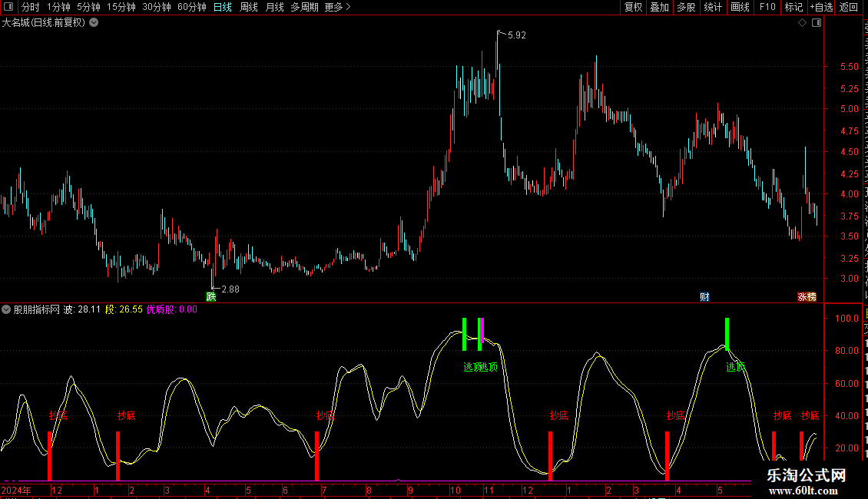Open F10 company info
This screenshot has height=499, width=868.
coord(767,7)
